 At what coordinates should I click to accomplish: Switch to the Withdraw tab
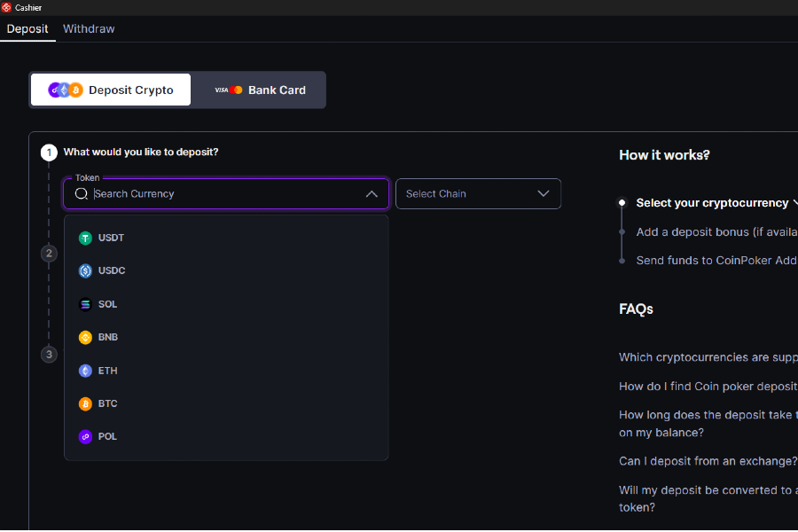(89, 28)
